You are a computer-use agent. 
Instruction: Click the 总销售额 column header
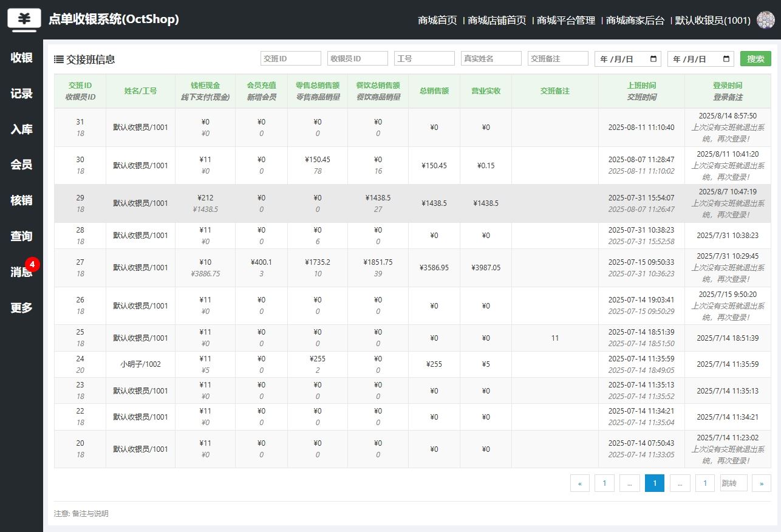pos(434,91)
